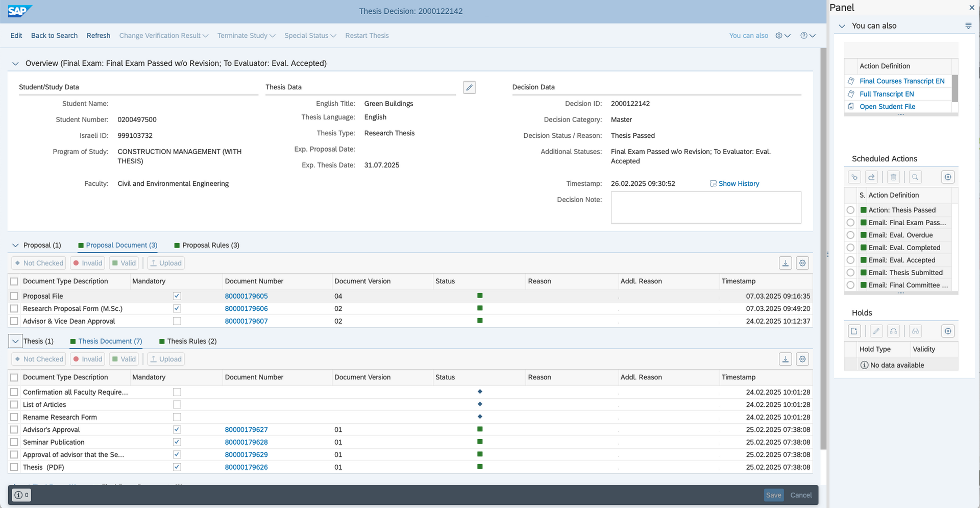980x508 pixels.
Task: Click the pencil edit icon beside Thesis Data
Action: coord(469,87)
